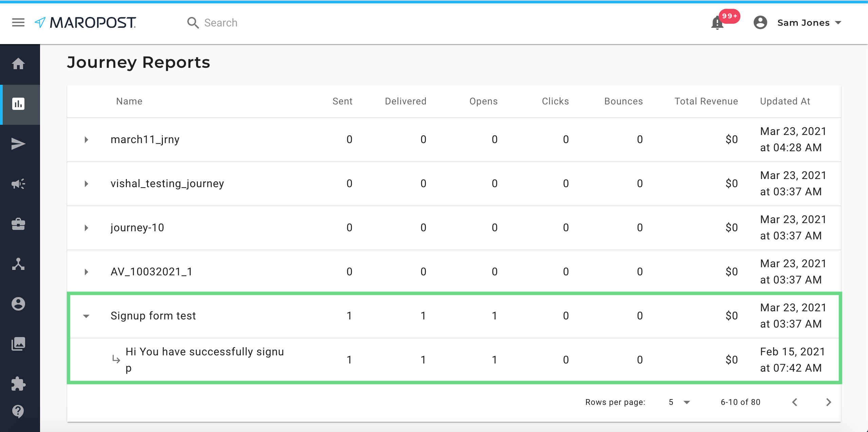Open the puzzle piece integrations icon

tap(18, 384)
